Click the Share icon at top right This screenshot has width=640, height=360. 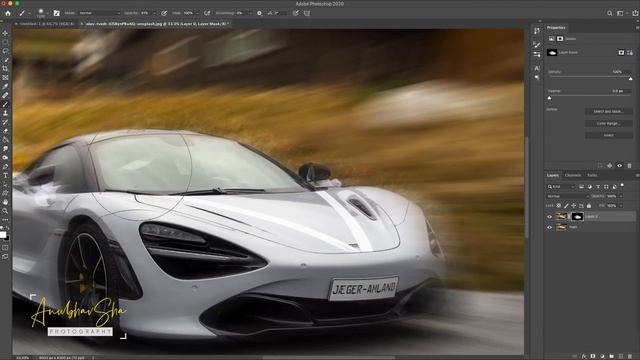(x=635, y=13)
